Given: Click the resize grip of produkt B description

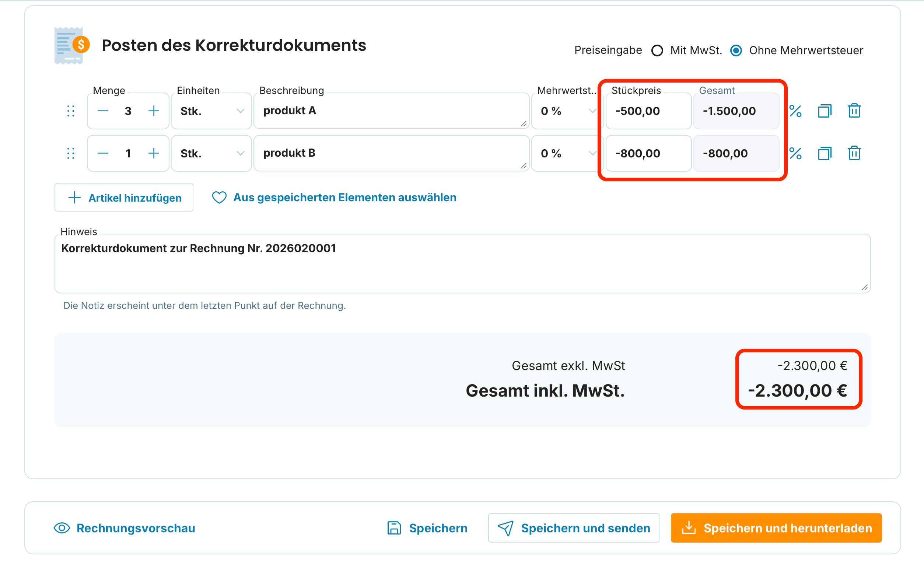Looking at the screenshot, I should tap(524, 166).
